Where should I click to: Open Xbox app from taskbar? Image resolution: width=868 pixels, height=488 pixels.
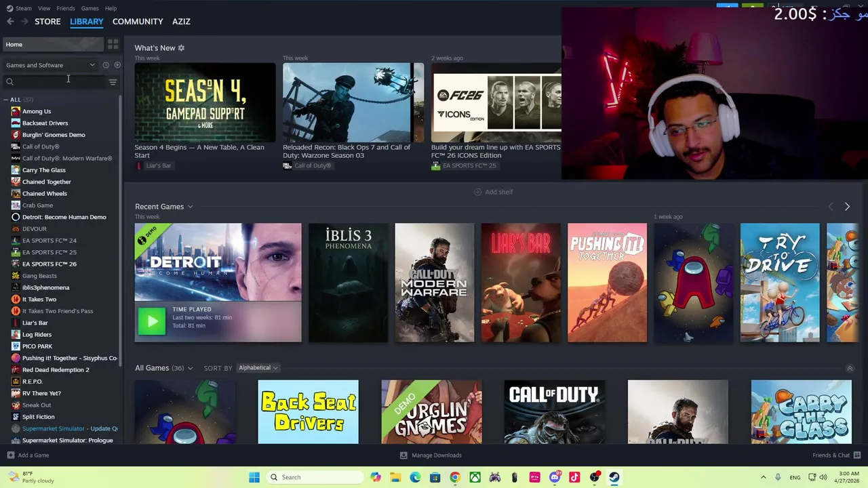coord(475,477)
